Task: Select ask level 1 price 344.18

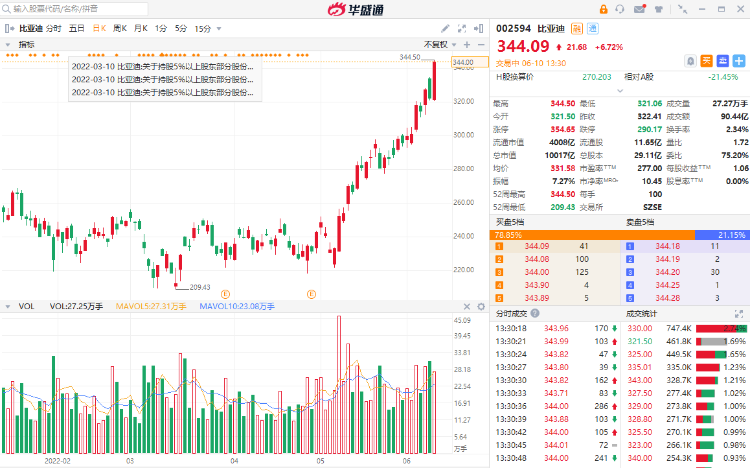Action: tap(668, 246)
